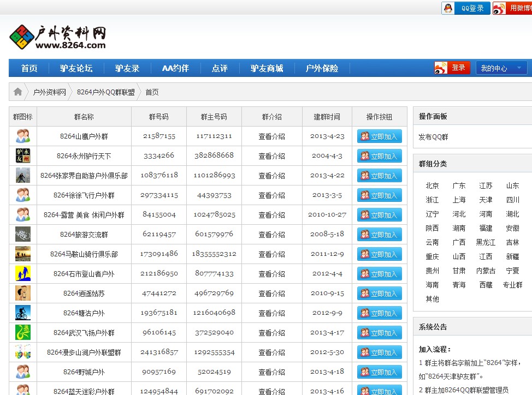Open 查看介绍 for 8264旅游交流群

click(271, 234)
